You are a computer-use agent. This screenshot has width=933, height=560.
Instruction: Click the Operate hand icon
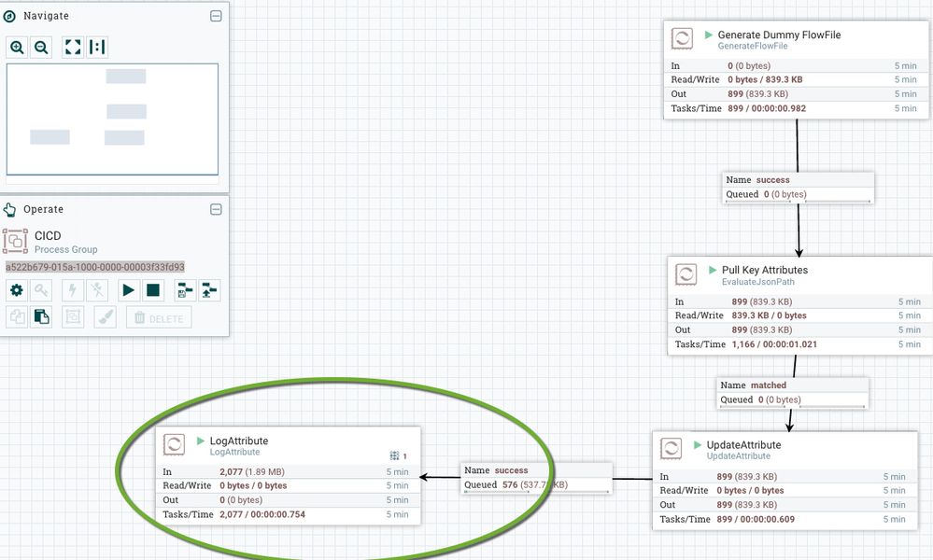pos(9,209)
